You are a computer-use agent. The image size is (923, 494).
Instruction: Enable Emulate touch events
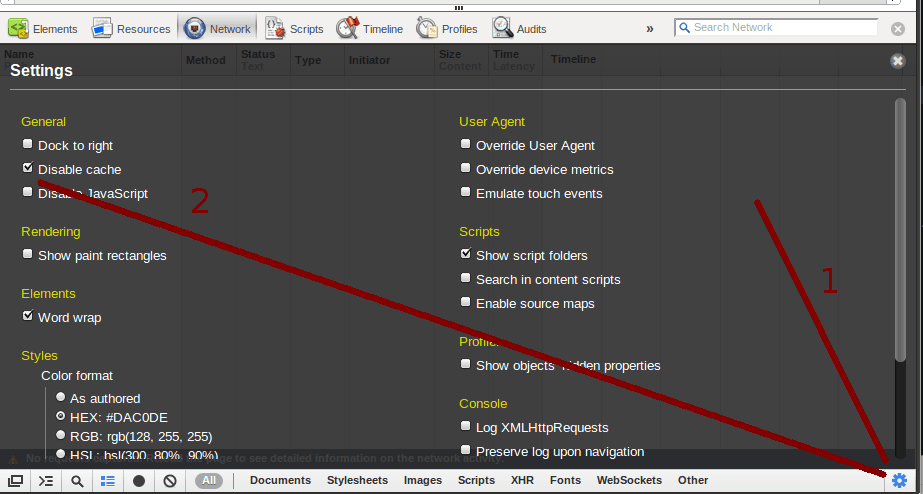[466, 191]
